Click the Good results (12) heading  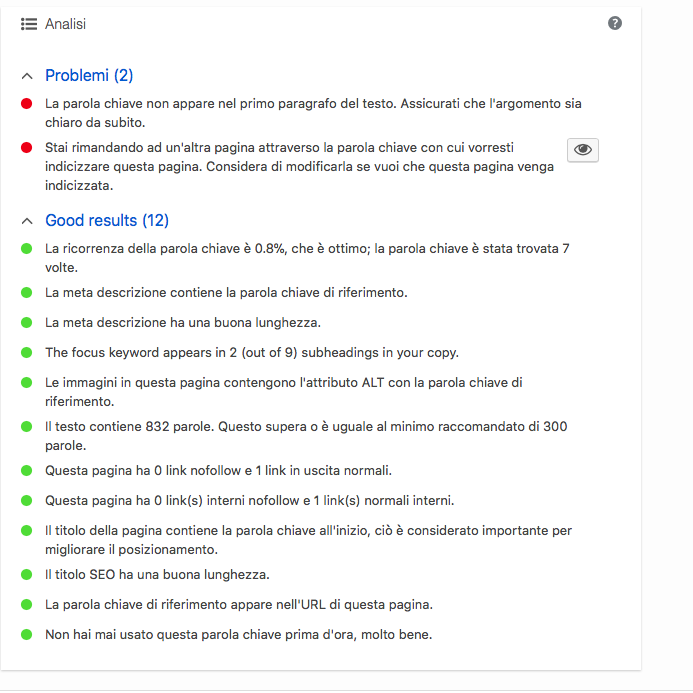(x=107, y=221)
